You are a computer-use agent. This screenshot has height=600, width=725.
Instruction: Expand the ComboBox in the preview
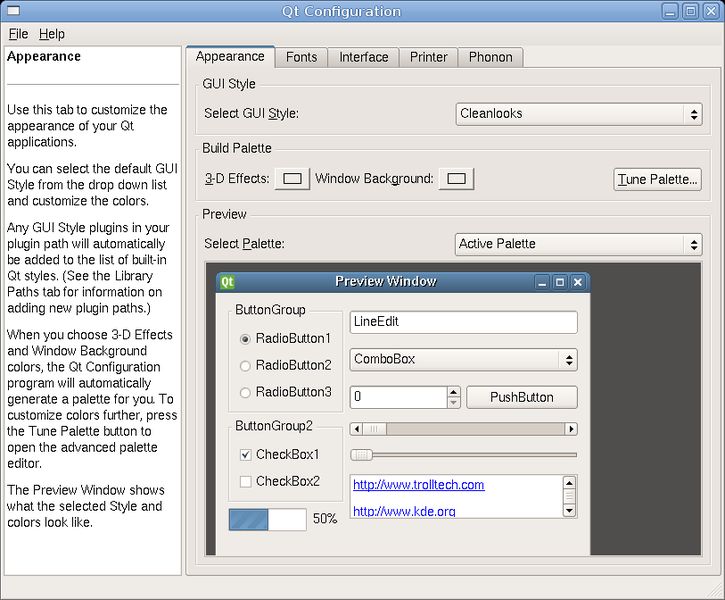463,360
